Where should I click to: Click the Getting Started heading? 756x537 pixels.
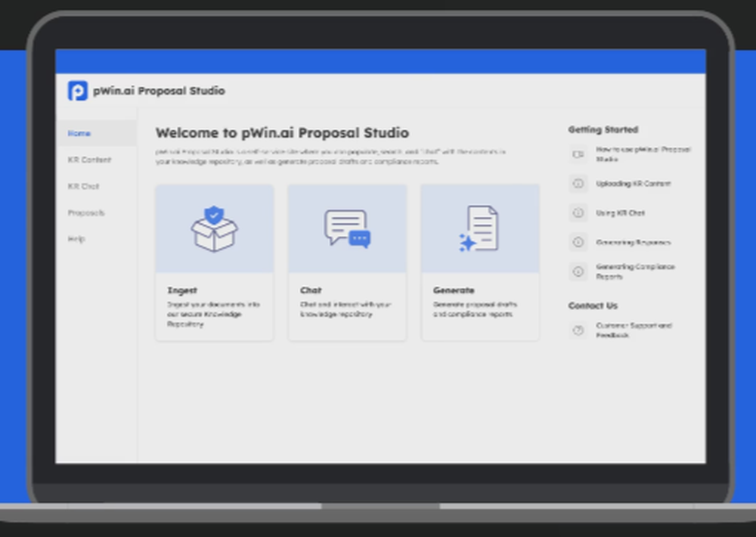603,129
